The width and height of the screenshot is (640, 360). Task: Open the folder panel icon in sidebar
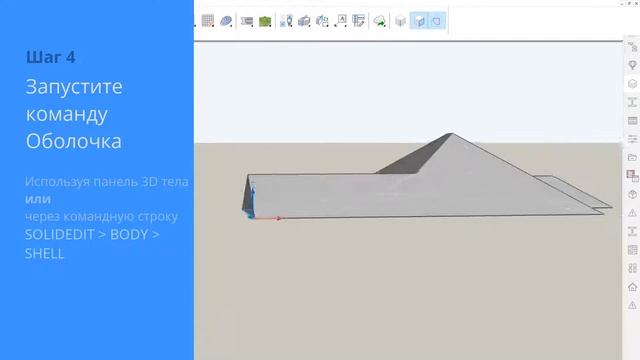click(x=632, y=158)
